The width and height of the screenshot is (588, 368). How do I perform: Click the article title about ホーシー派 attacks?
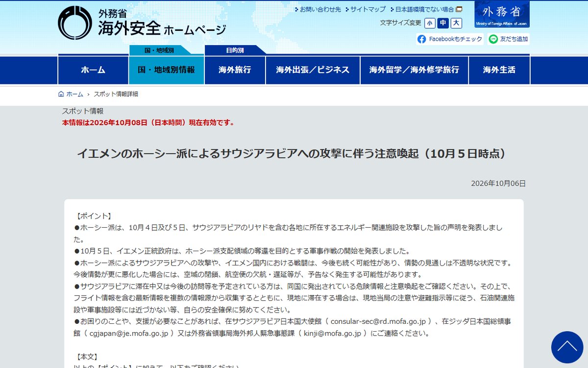[294, 154]
